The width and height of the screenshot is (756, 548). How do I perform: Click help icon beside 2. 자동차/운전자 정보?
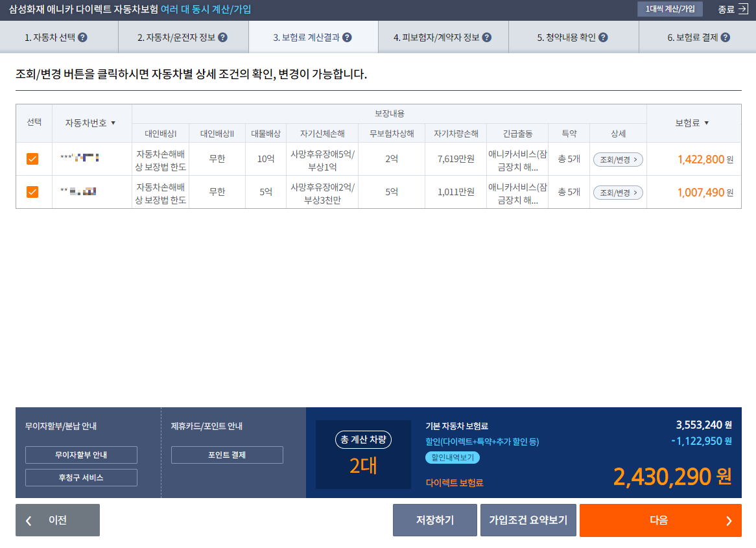tap(222, 37)
